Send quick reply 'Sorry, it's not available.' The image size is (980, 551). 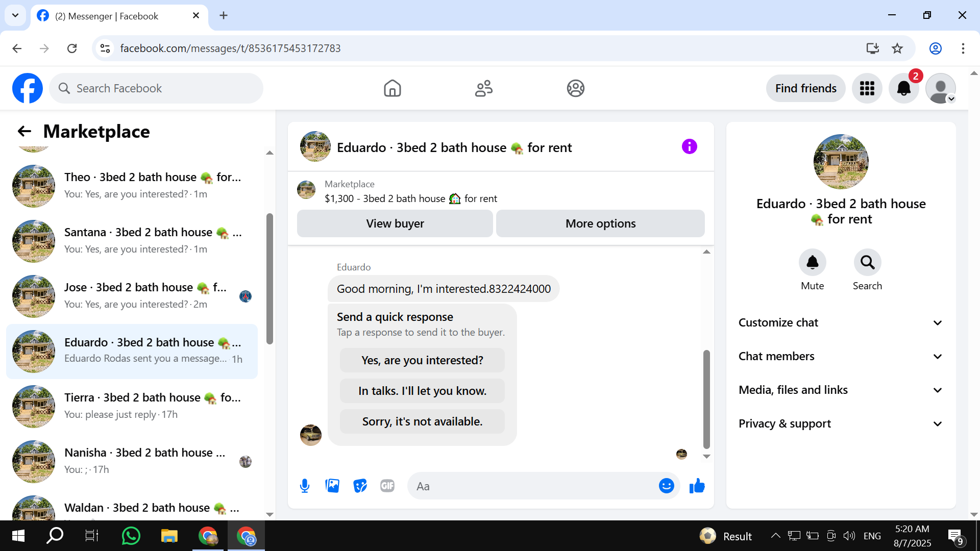click(422, 421)
